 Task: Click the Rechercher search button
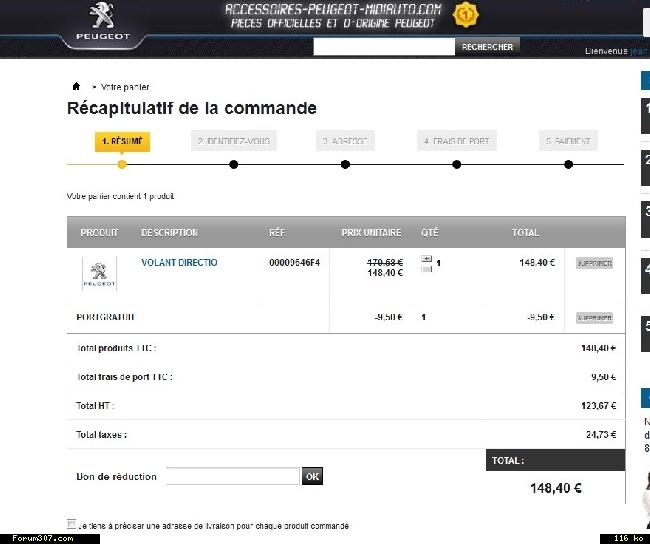[488, 47]
